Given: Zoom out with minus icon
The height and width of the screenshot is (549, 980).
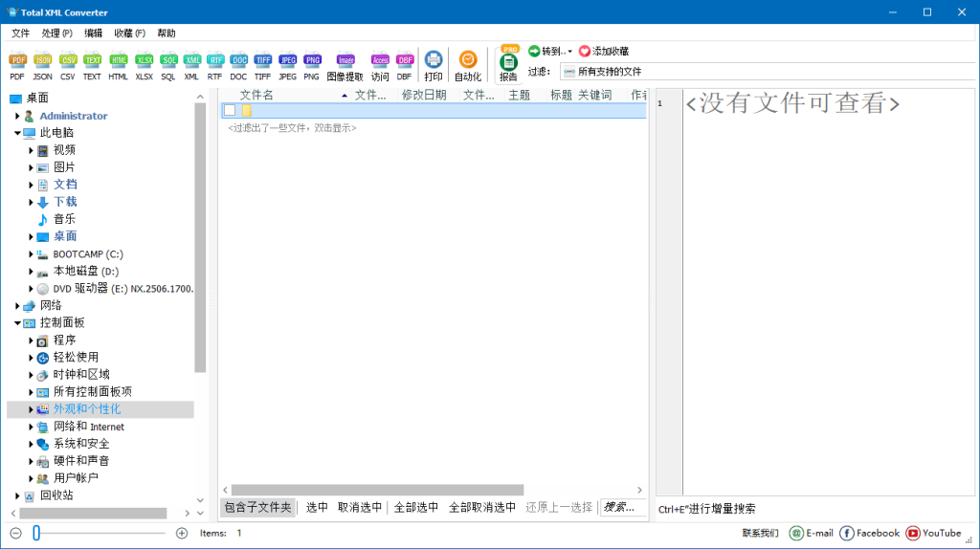Looking at the screenshot, I should click(x=16, y=533).
